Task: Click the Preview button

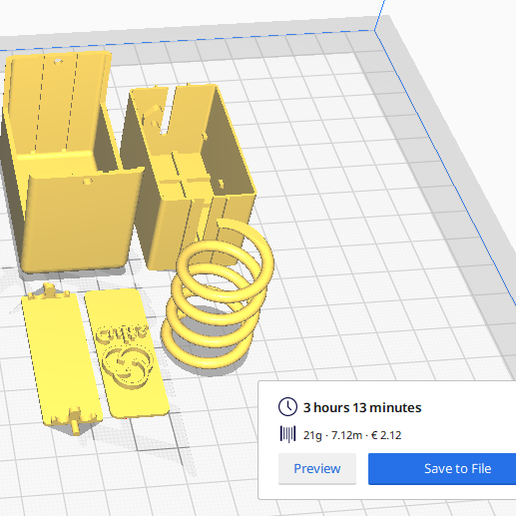Action: (x=317, y=468)
